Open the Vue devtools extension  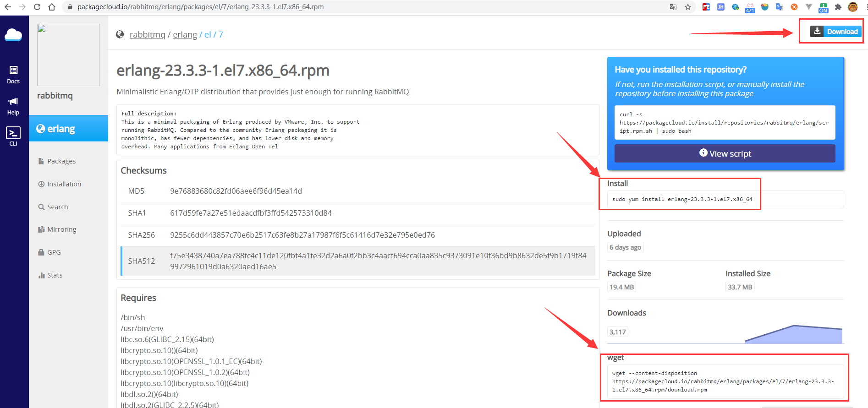(809, 7)
